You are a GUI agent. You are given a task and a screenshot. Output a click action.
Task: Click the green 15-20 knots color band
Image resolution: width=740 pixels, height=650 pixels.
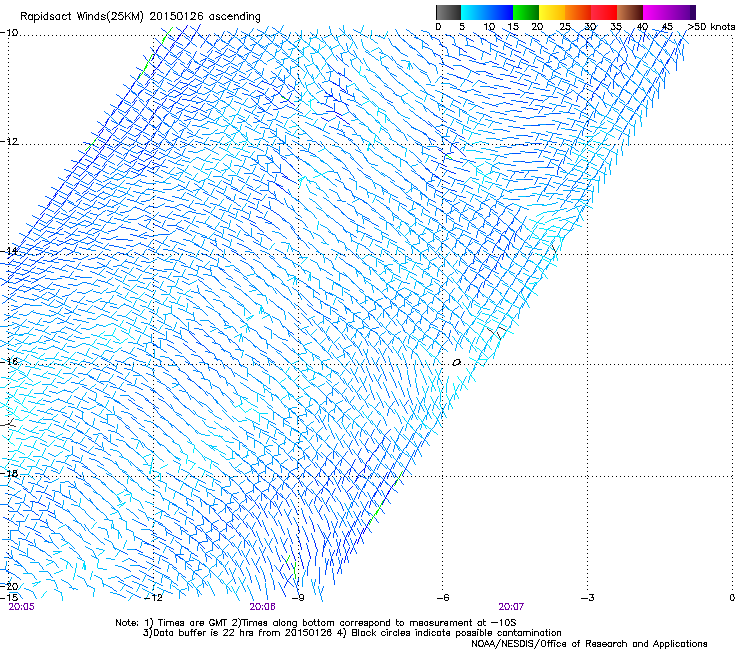(526, 12)
